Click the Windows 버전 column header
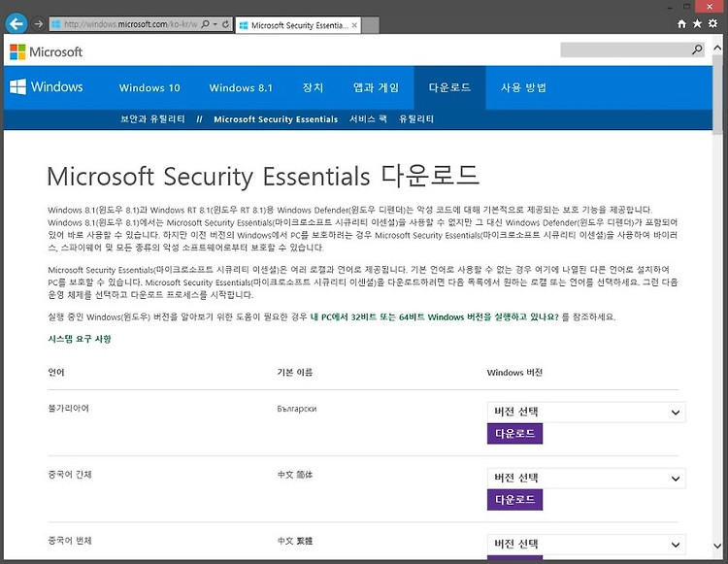This screenshot has width=728, height=564. point(514,373)
